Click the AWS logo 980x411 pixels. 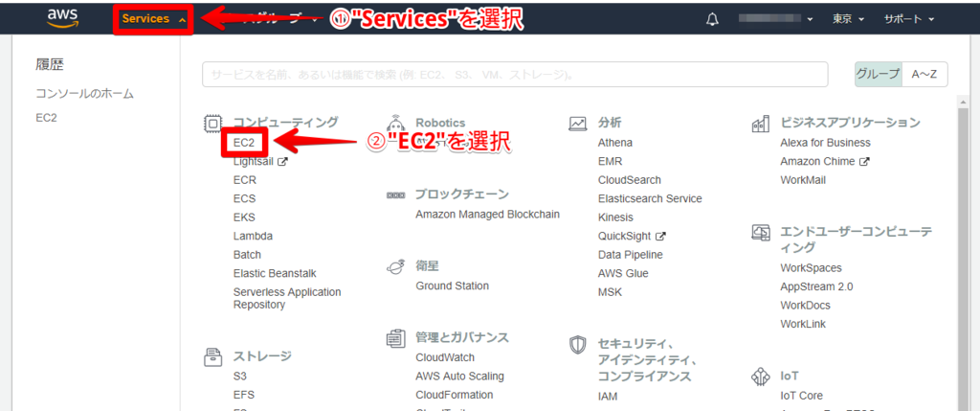click(62, 19)
